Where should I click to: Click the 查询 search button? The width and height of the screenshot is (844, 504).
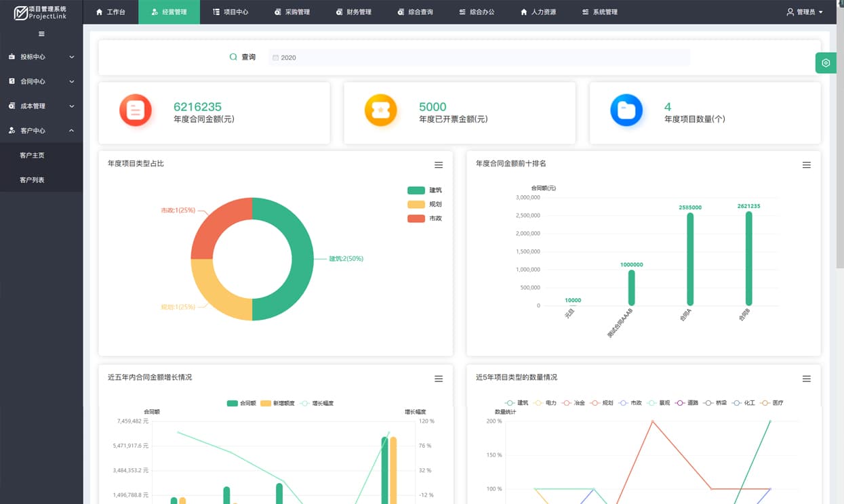coord(243,57)
